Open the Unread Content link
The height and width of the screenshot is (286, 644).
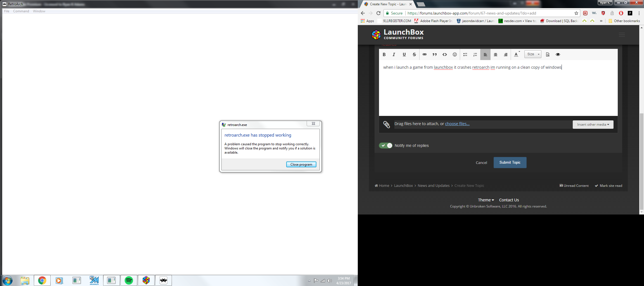click(574, 186)
